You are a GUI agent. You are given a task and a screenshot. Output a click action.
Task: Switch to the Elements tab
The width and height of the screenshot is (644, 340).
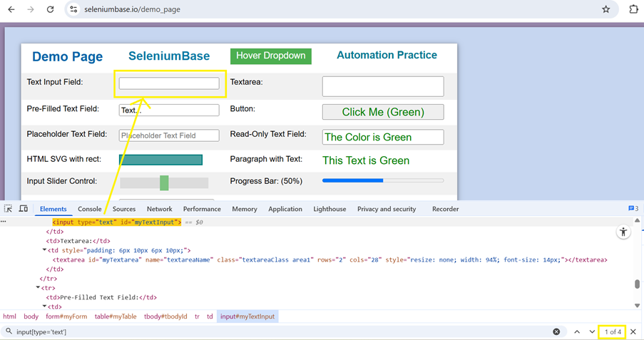pyautogui.click(x=53, y=209)
